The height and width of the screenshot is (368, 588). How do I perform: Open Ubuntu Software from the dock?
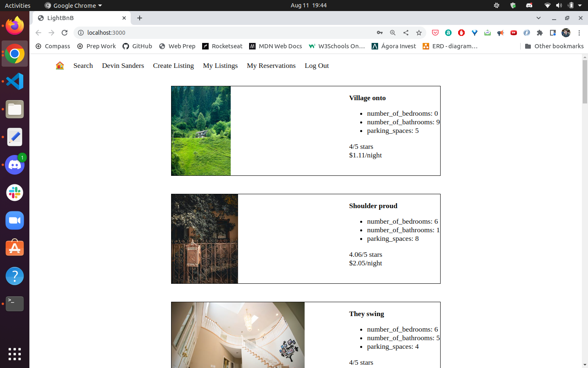(x=15, y=248)
